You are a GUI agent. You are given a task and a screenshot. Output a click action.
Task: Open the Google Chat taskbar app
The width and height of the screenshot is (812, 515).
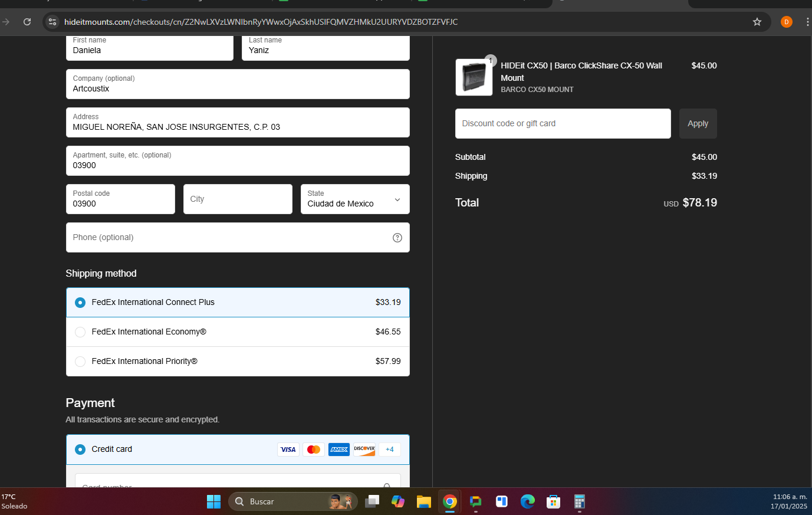pos(476,501)
